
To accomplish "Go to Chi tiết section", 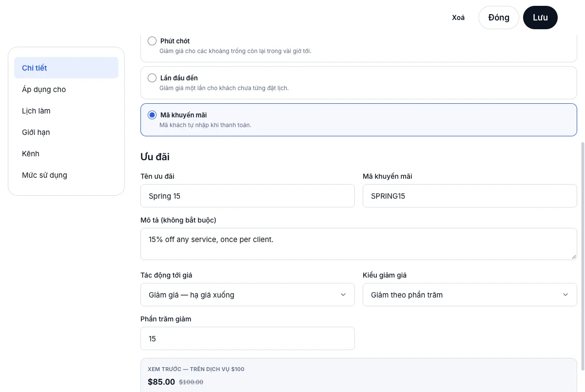I will point(66,68).
